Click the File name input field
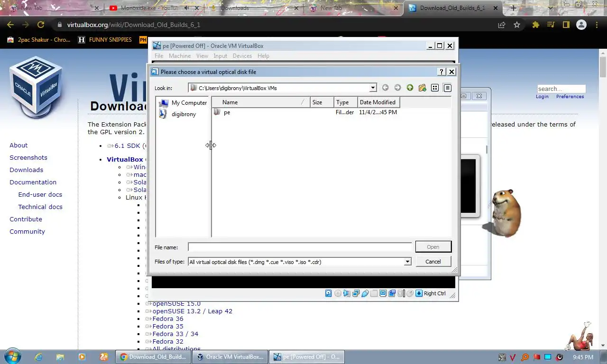The image size is (607, 364). pos(300,247)
